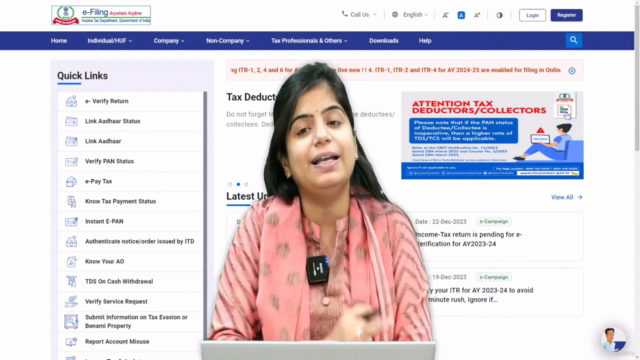
Task: Expand the Non-Company menu
Action: 228,41
